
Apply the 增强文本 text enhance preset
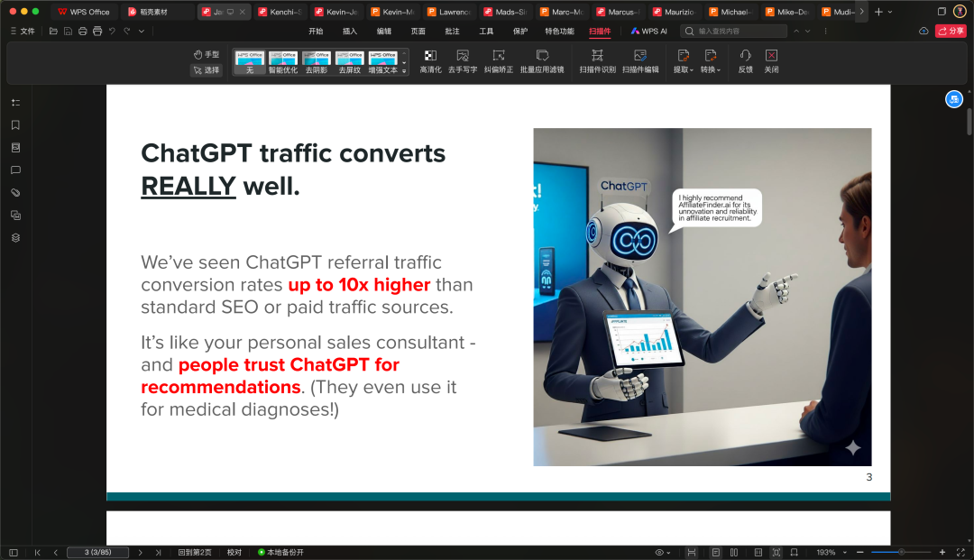[382, 63]
